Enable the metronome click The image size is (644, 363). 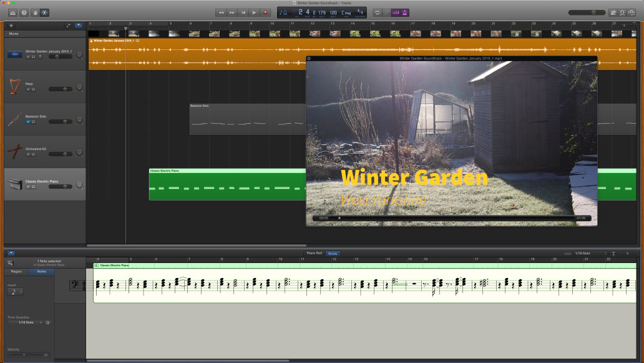[405, 12]
